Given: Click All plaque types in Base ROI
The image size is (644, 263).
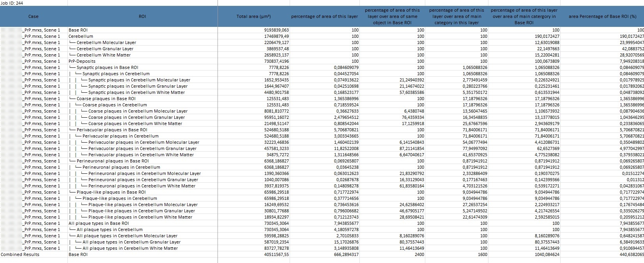Looking at the screenshot, I should click(x=99, y=223).
